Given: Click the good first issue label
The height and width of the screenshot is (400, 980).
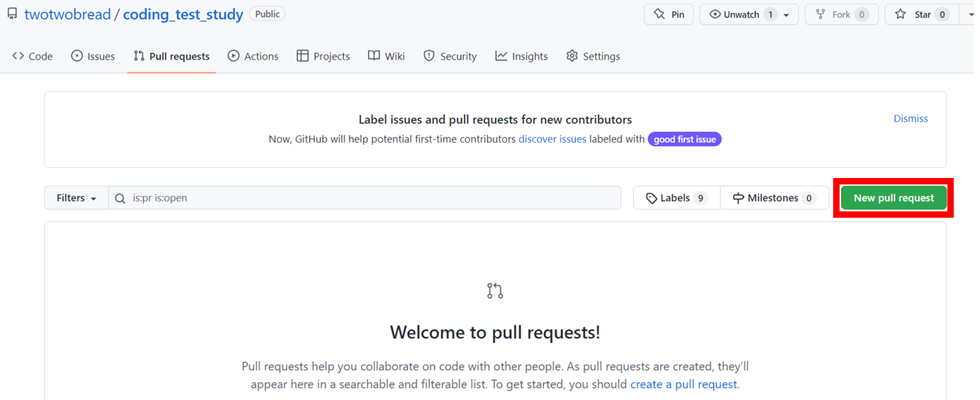Looking at the screenshot, I should click(684, 139).
